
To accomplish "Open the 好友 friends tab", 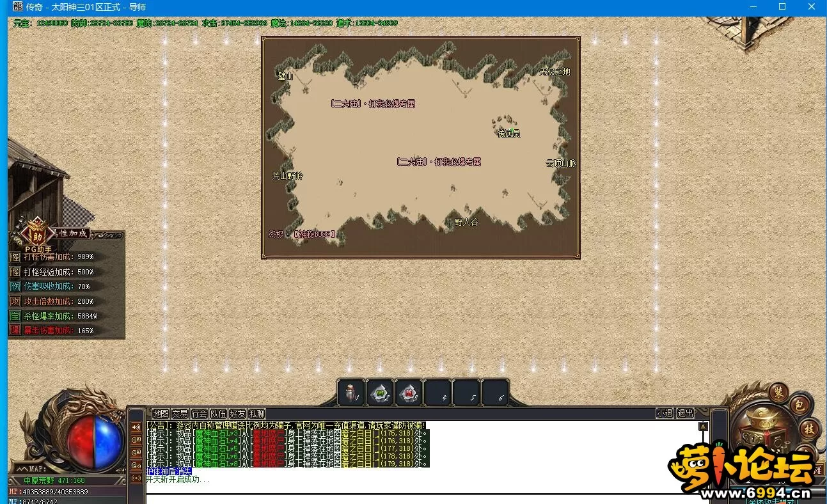I will coord(237,414).
